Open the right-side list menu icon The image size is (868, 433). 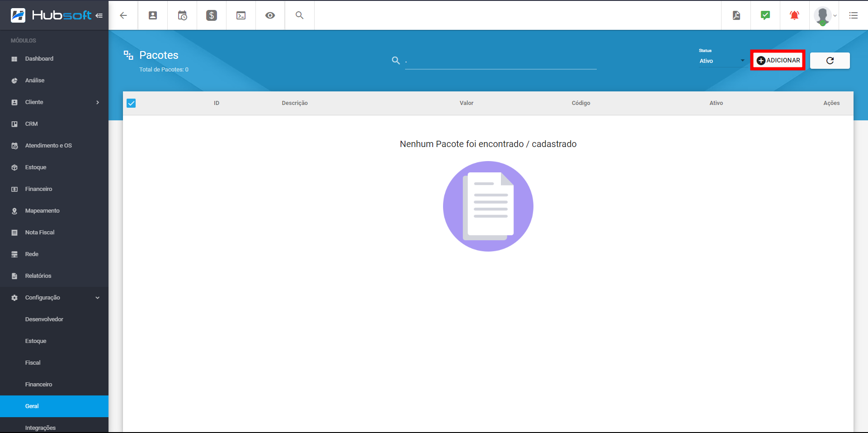(x=854, y=15)
